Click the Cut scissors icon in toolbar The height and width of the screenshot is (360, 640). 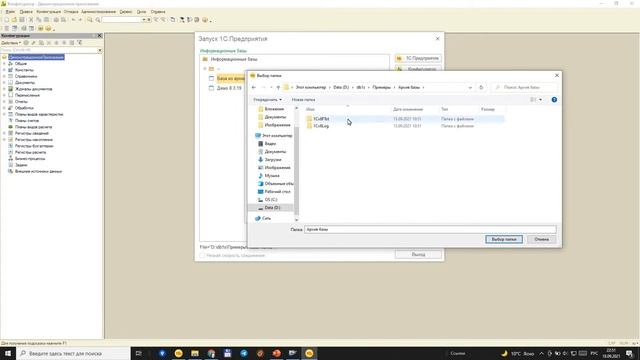pos(31,20)
